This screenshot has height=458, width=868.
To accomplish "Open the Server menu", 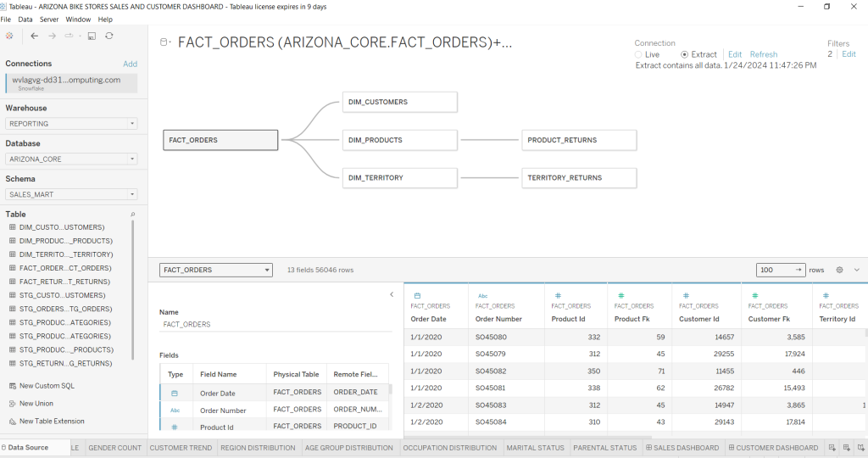I will 49,19.
